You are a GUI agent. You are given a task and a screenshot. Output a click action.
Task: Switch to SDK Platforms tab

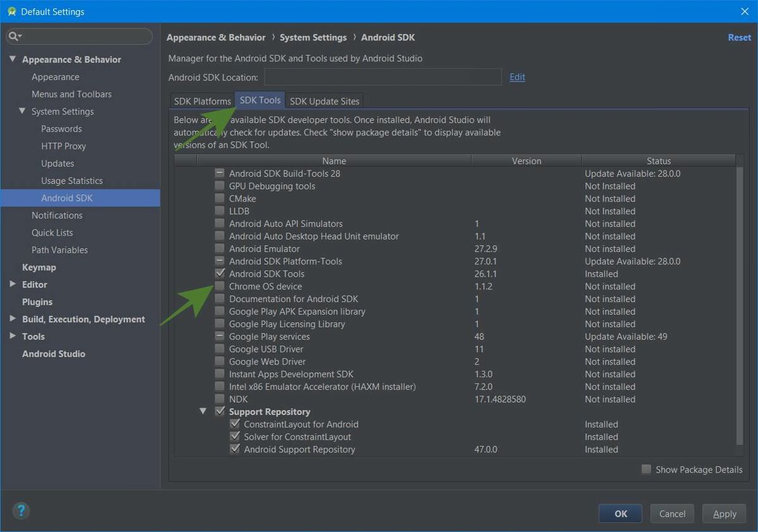click(202, 101)
